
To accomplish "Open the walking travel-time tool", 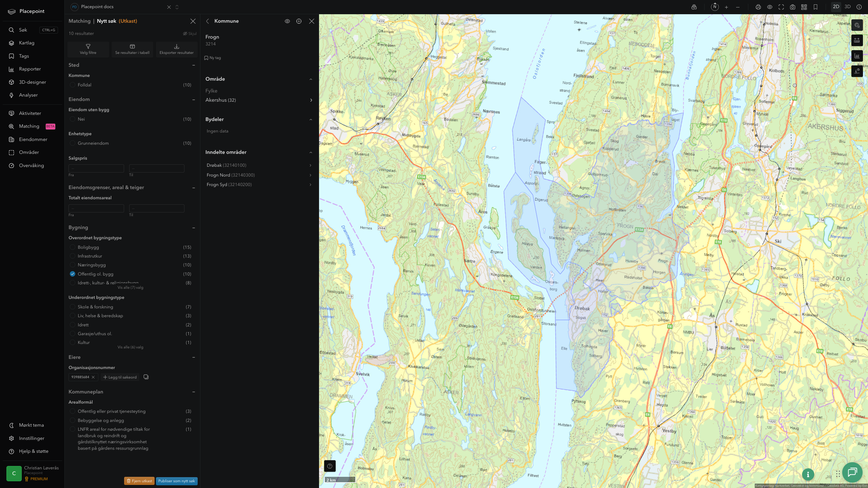I will 857,71.
